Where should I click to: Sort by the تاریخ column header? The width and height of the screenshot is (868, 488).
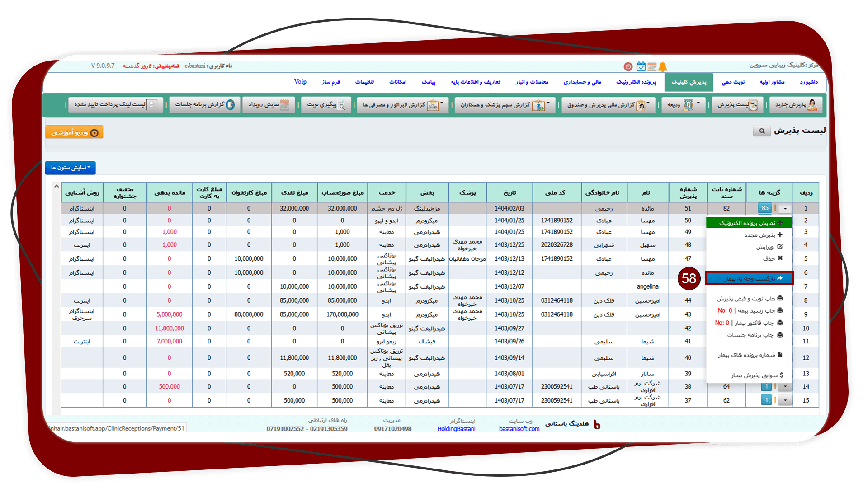(x=509, y=193)
